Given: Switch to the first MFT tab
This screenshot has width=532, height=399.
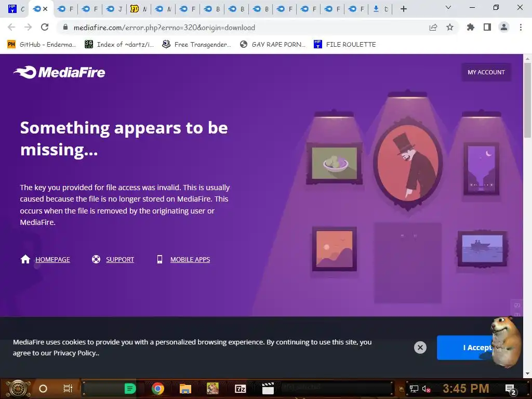Looking at the screenshot, I should 16,9.
